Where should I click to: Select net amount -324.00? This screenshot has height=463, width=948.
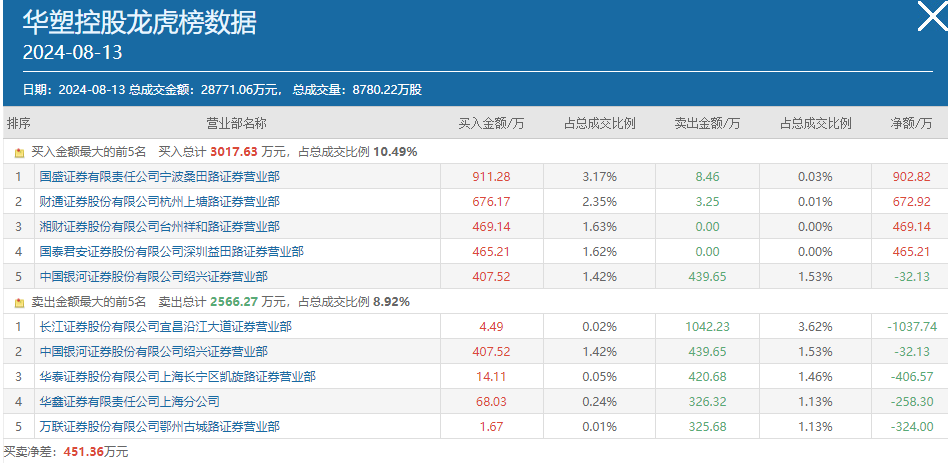(912, 427)
